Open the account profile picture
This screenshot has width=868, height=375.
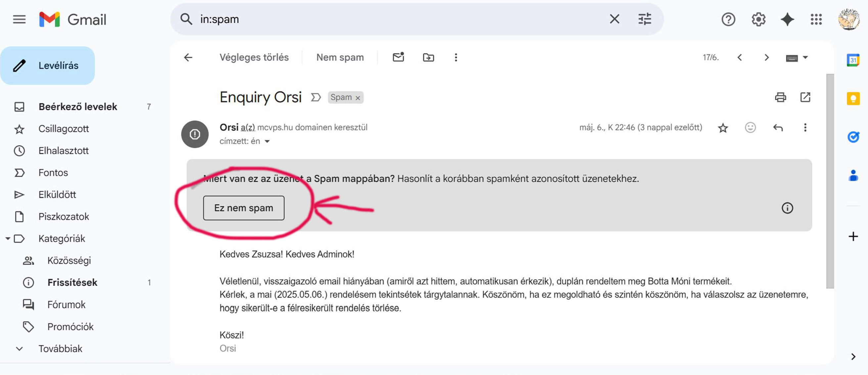(x=849, y=19)
